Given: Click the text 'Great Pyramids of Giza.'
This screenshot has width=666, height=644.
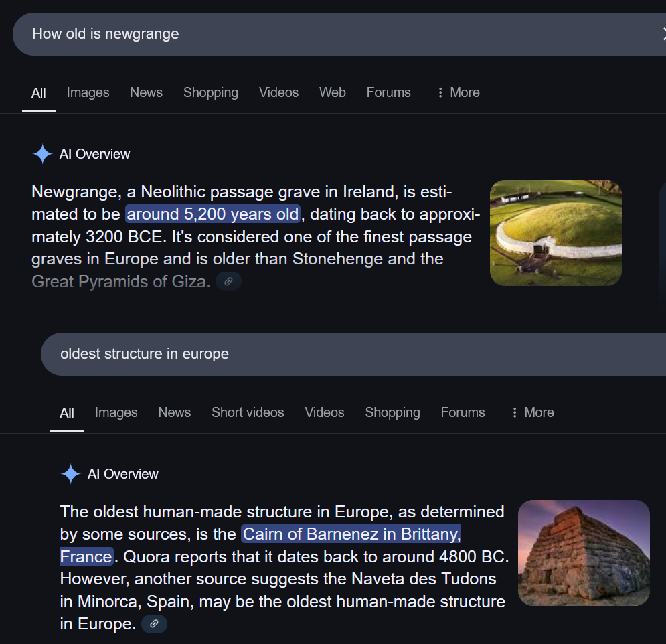Looking at the screenshot, I should point(121,282).
